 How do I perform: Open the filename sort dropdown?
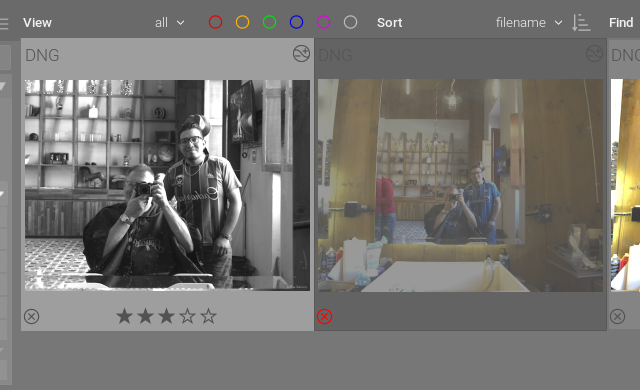point(529,23)
